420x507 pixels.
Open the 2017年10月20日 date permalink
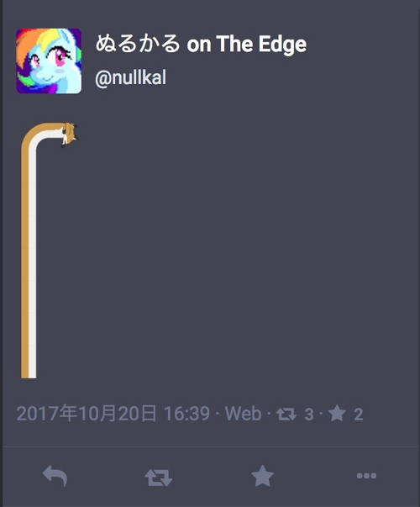[x=87, y=414]
